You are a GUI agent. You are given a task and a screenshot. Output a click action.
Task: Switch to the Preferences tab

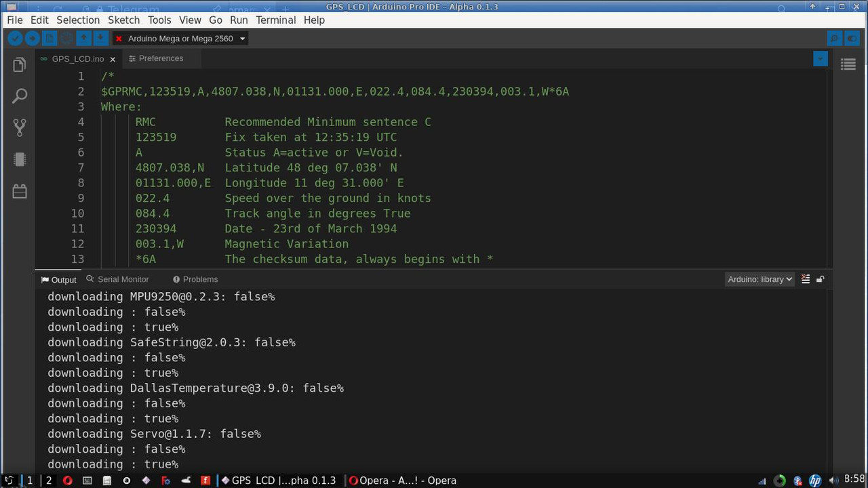pos(161,58)
